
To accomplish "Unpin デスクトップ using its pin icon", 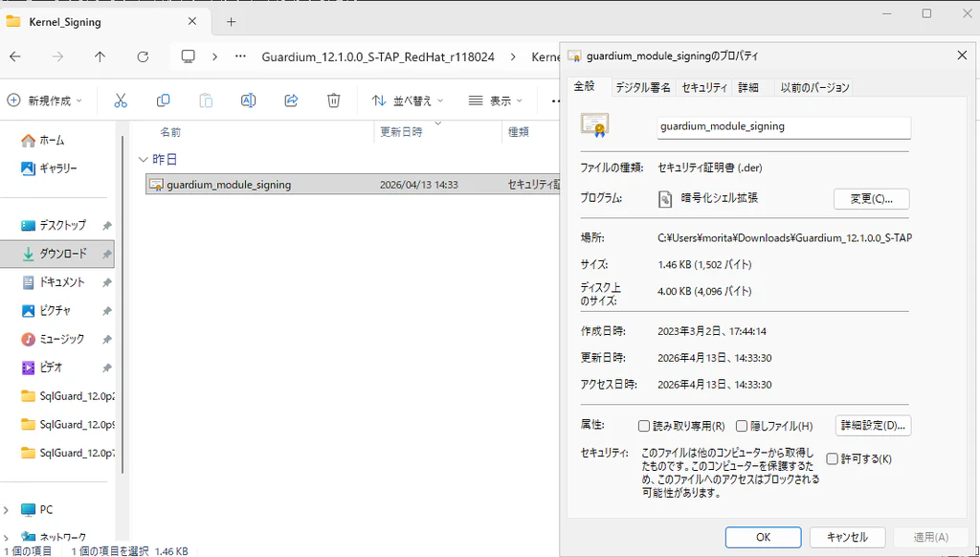I will click(x=107, y=225).
